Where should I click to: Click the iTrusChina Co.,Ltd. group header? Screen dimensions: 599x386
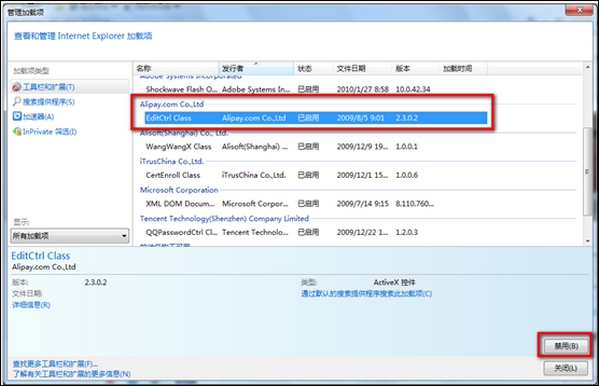pyautogui.click(x=172, y=161)
